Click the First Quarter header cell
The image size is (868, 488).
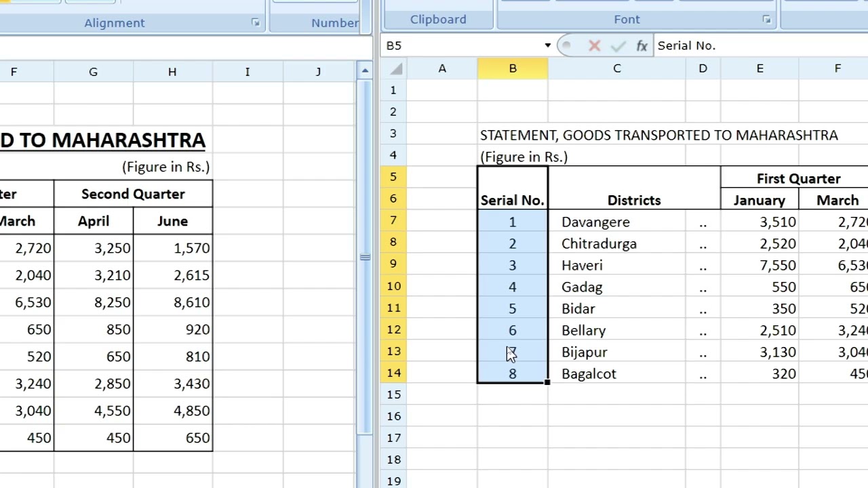click(x=798, y=178)
